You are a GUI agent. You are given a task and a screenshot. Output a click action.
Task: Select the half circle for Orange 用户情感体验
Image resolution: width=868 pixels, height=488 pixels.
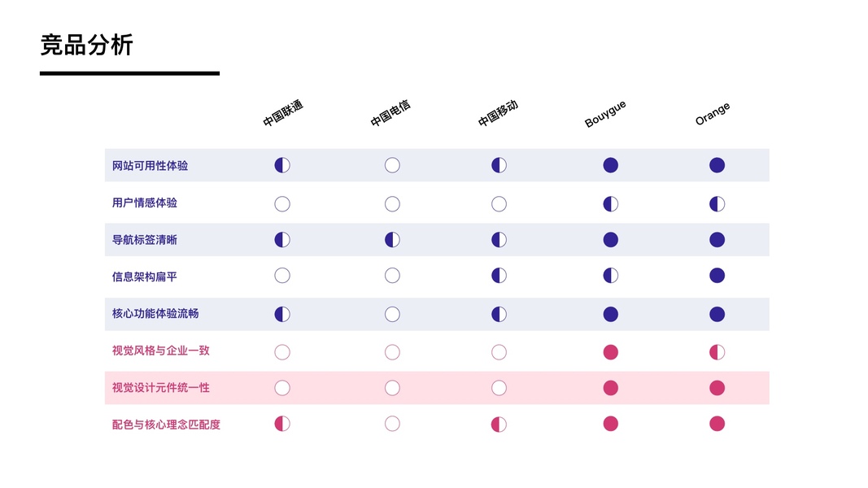click(717, 204)
